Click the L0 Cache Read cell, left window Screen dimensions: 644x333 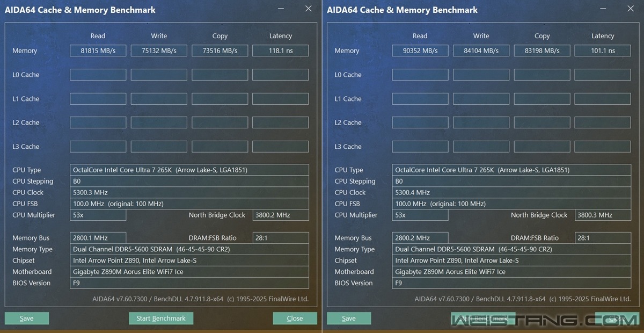click(x=98, y=75)
